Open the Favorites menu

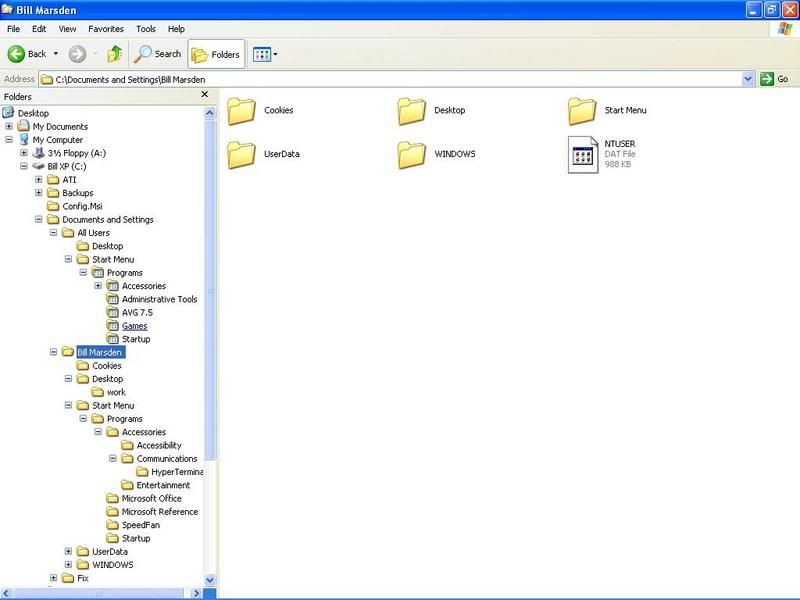coord(105,29)
